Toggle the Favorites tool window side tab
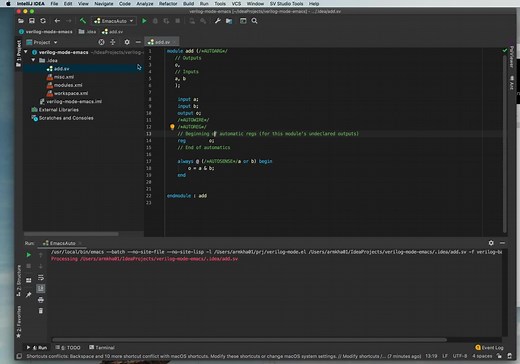 [x=19, y=322]
